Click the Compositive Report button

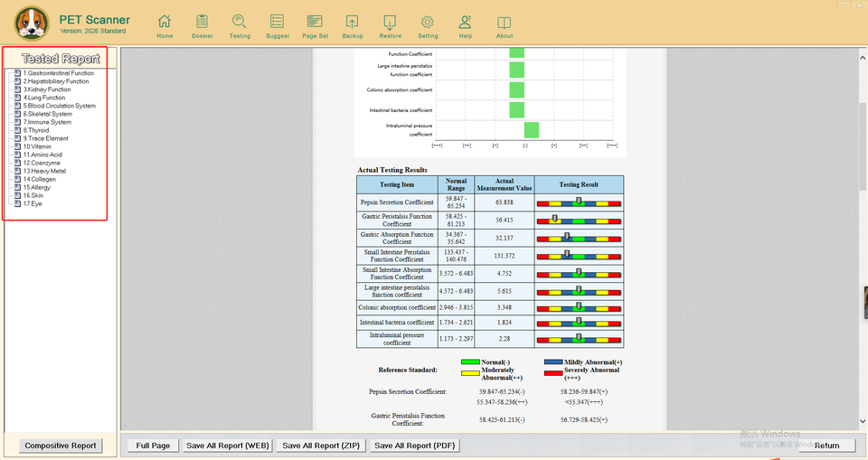pyautogui.click(x=61, y=446)
